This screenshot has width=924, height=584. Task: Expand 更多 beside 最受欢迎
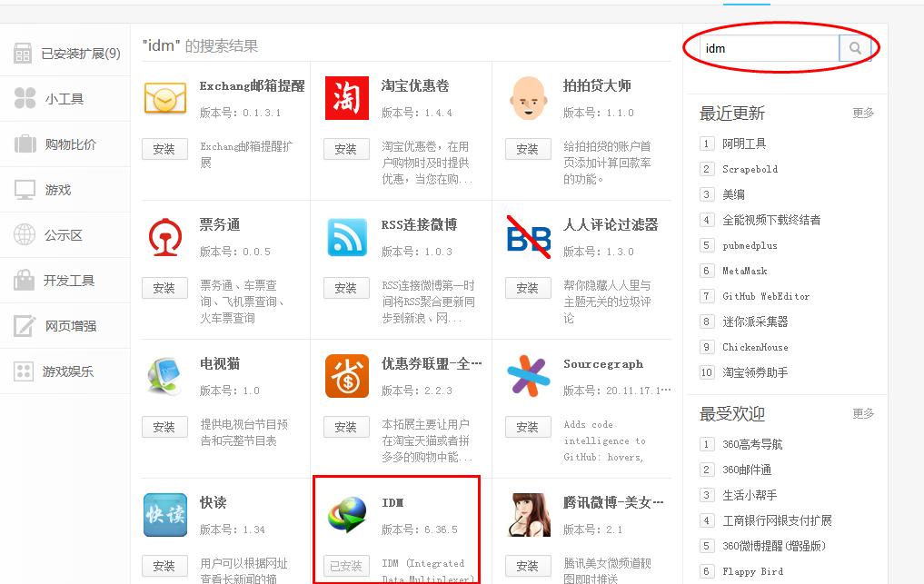click(x=863, y=414)
